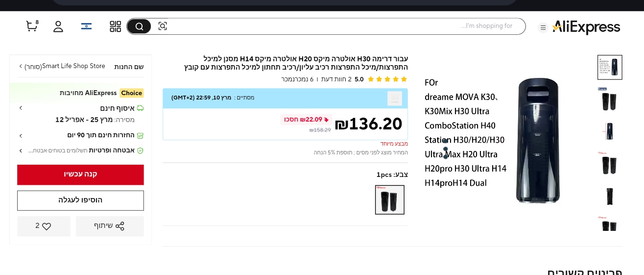
Task: Click the security shield icon
Action: pyautogui.click(x=140, y=150)
